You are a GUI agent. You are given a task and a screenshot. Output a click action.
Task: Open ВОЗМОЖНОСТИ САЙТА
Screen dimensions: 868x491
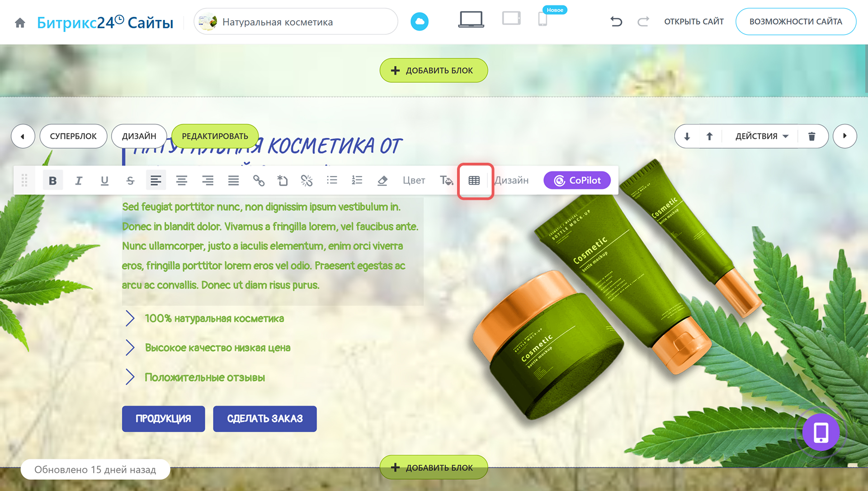click(796, 21)
